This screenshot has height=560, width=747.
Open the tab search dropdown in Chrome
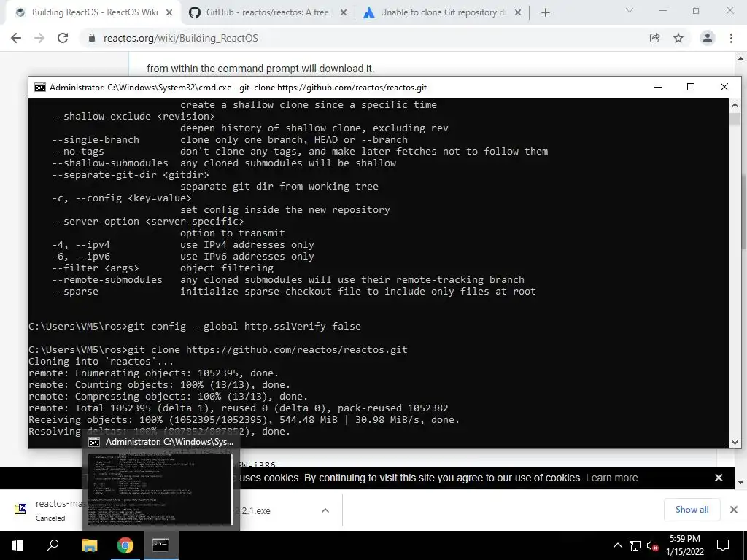(630, 10)
